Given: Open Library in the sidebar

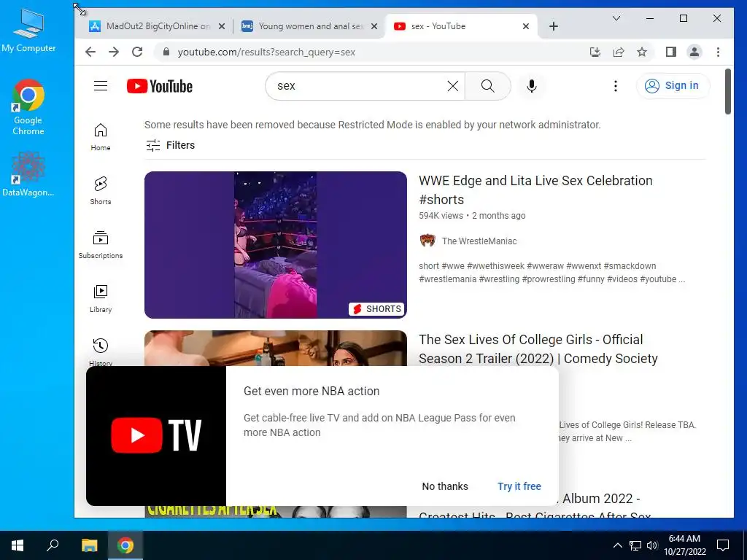Looking at the screenshot, I should click(101, 298).
